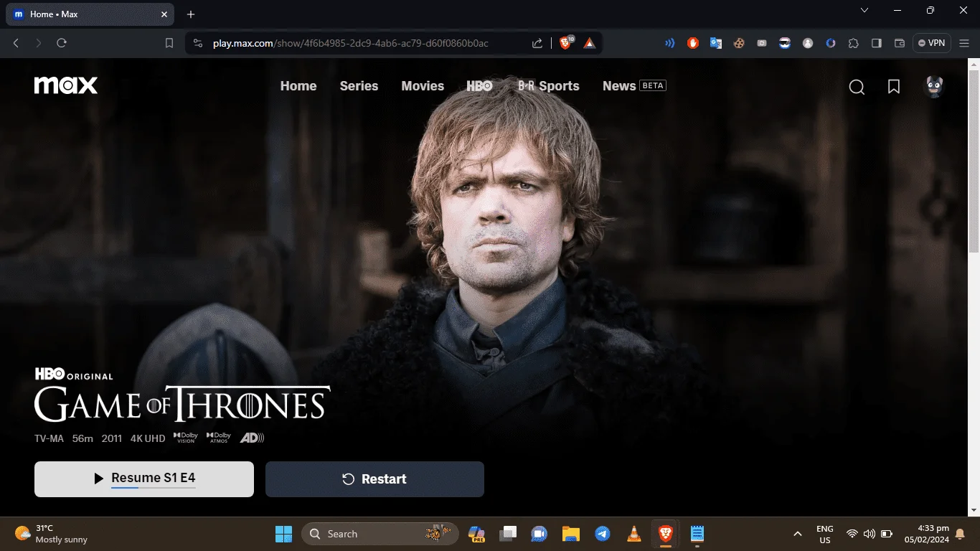This screenshot has width=980, height=551.
Task: Click the resume progress bar under S1 E4
Action: [154, 488]
